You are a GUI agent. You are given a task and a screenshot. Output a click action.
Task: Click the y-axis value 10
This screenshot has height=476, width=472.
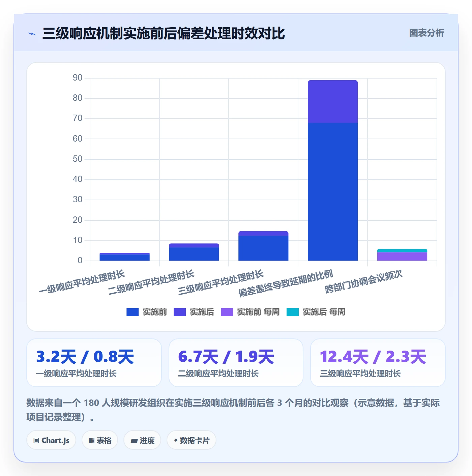(x=78, y=240)
